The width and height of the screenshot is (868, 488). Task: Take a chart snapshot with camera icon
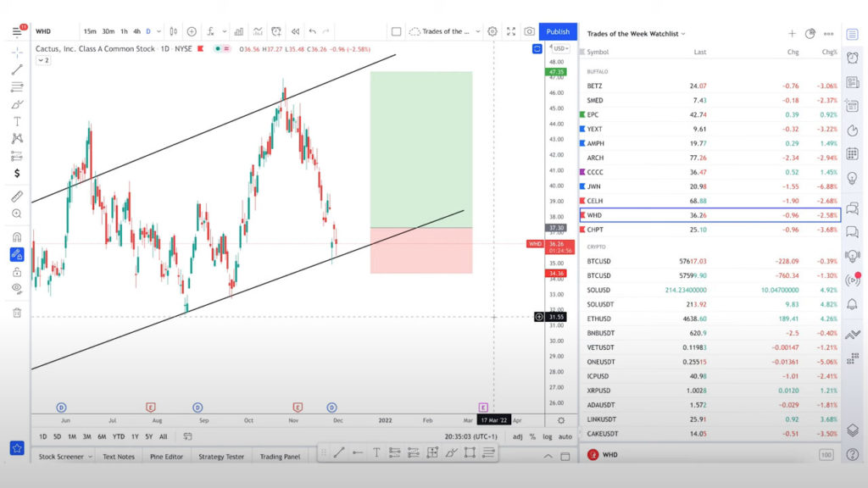click(x=529, y=31)
